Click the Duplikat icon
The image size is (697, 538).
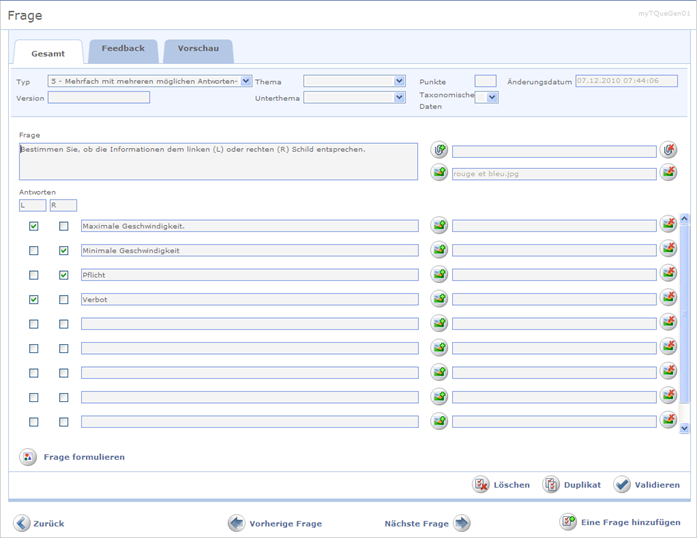click(x=551, y=485)
